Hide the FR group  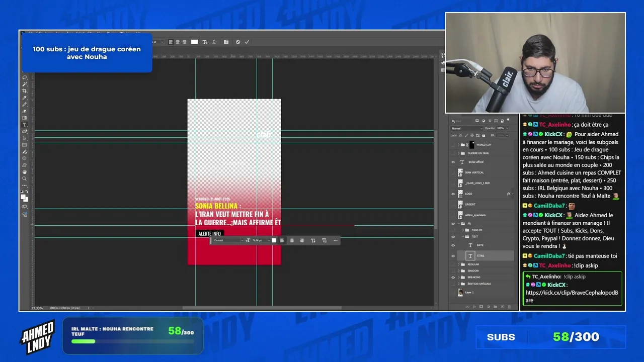click(453, 224)
